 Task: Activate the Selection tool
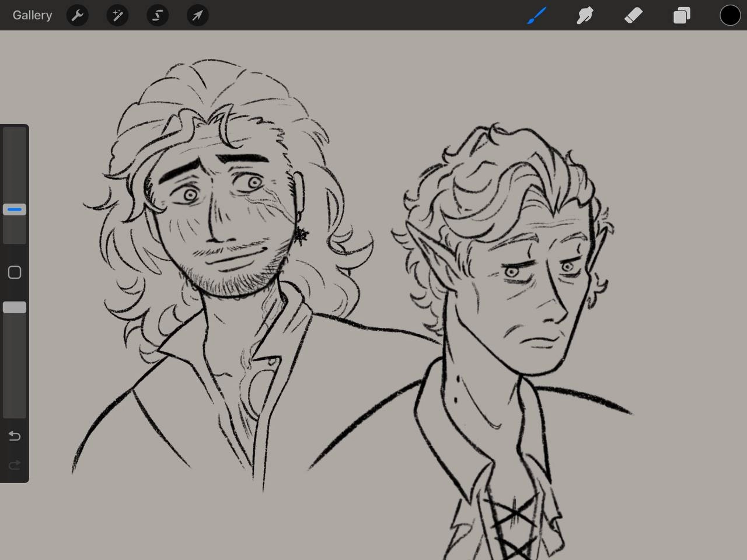click(x=158, y=15)
